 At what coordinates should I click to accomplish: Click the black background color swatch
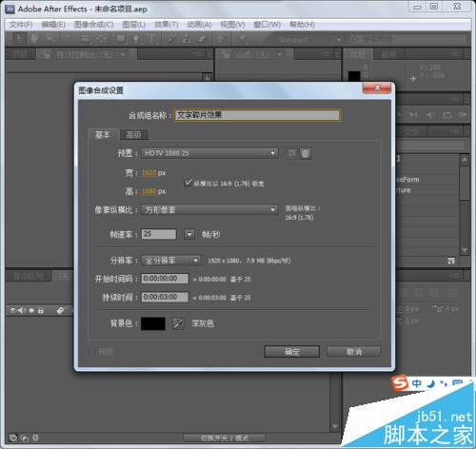153,323
